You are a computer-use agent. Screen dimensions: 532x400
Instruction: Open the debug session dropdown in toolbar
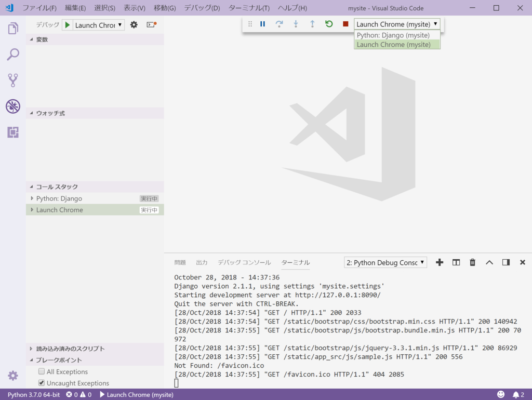pos(397,24)
